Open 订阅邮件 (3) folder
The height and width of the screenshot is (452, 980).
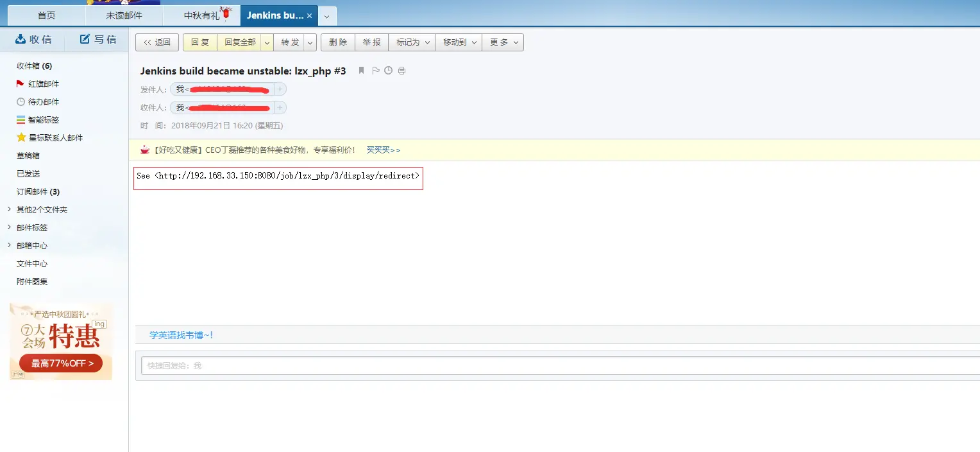point(38,191)
